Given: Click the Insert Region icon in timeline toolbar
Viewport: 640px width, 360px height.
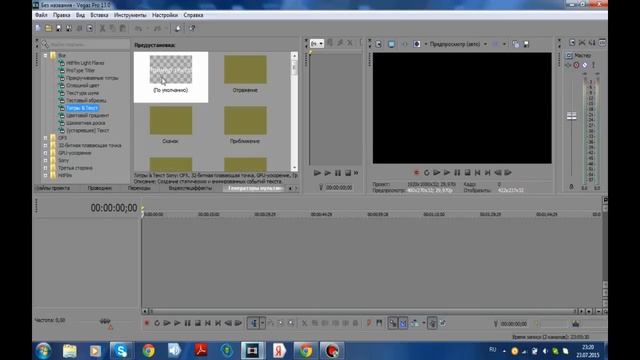Looking at the screenshot, I should click(379, 323).
